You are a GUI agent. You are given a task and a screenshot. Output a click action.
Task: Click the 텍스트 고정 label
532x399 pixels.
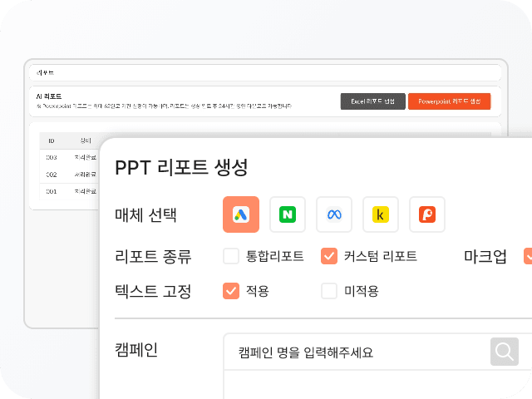coord(153,291)
